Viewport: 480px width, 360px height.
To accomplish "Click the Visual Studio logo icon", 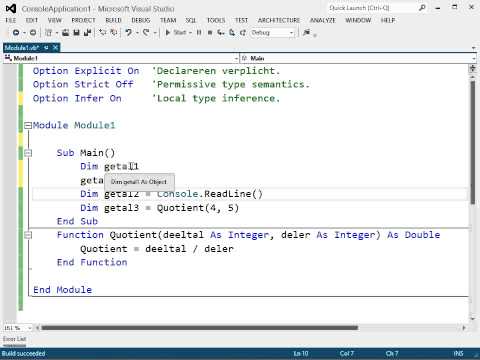I will click(x=11, y=8).
